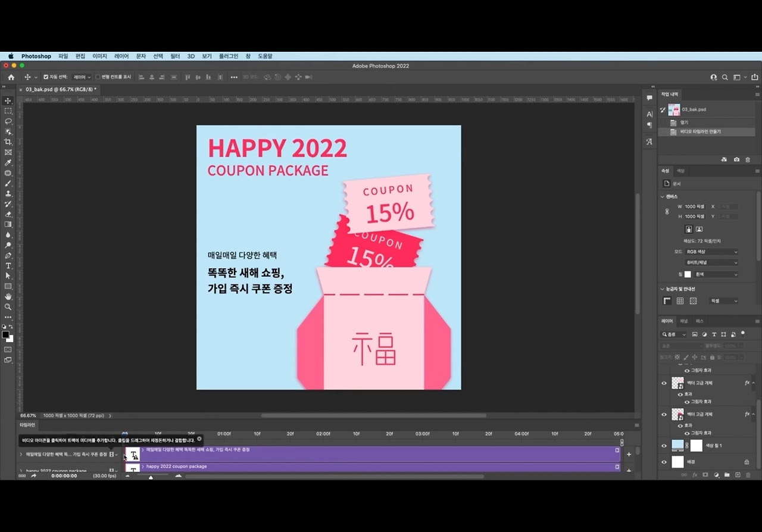762x532 pixels.
Task: Hide the top 벡터 고급 개체 layer
Action: pos(664,383)
